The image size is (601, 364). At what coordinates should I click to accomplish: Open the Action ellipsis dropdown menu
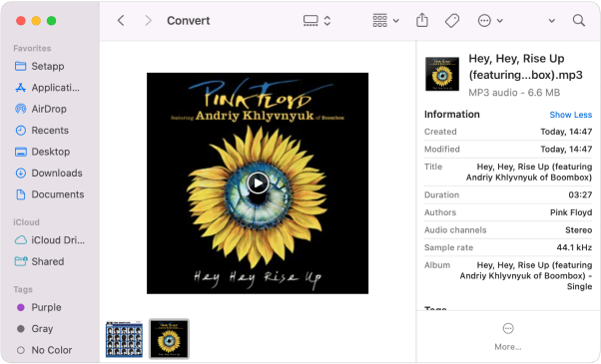tap(490, 21)
